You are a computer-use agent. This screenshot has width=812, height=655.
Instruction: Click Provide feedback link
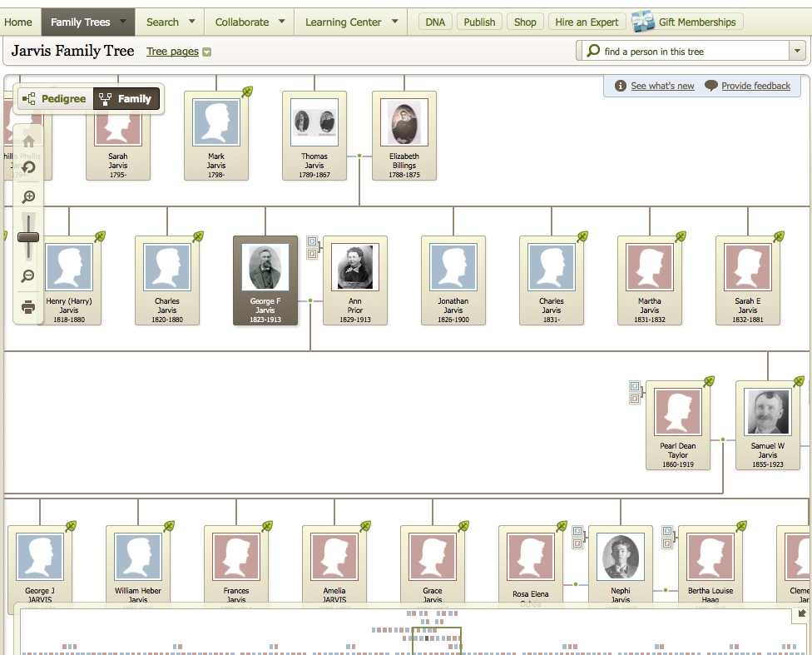[x=755, y=86]
